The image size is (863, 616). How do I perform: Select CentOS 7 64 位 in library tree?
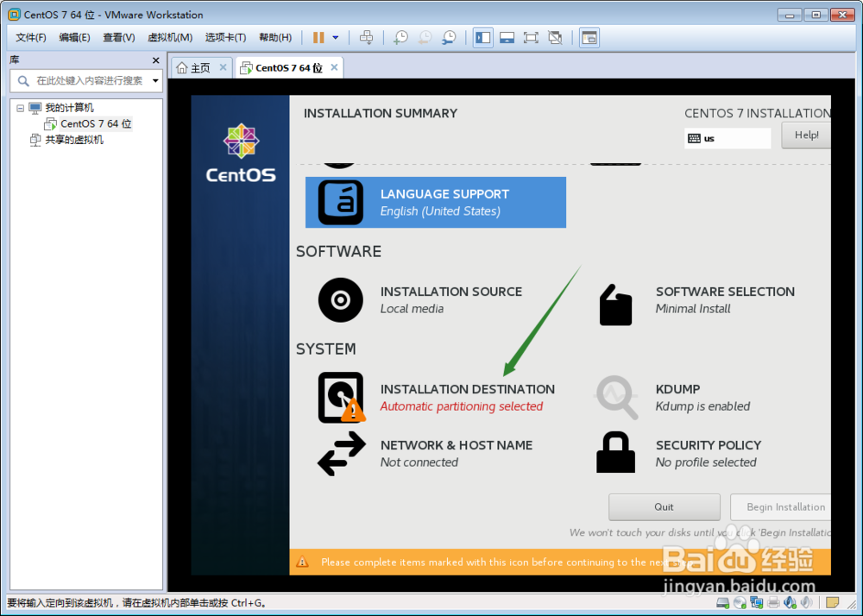(96, 123)
